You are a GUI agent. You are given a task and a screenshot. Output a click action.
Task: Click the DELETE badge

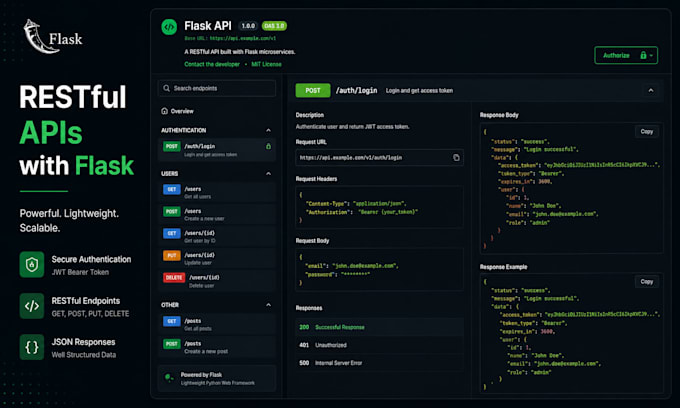(174, 277)
